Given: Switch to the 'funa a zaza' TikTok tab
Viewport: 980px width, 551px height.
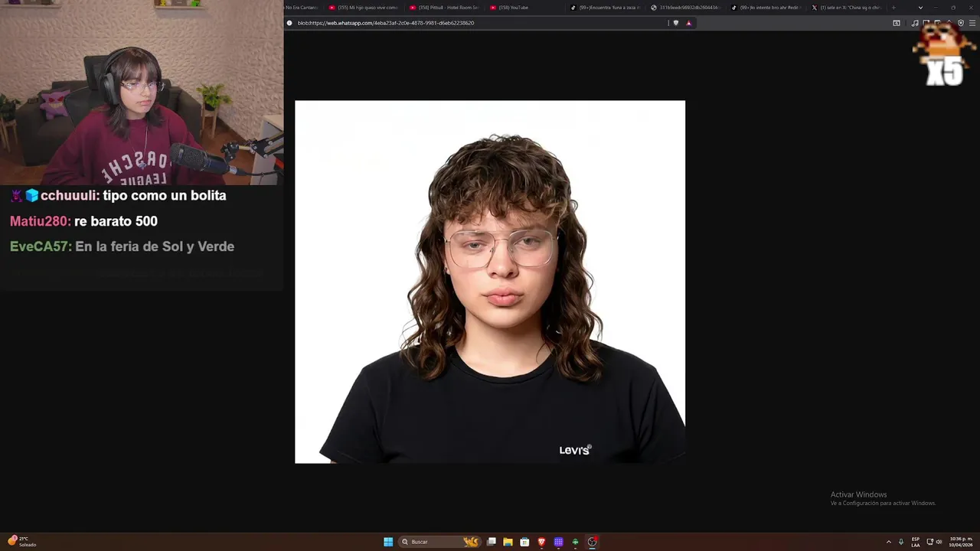Looking at the screenshot, I should [x=605, y=8].
